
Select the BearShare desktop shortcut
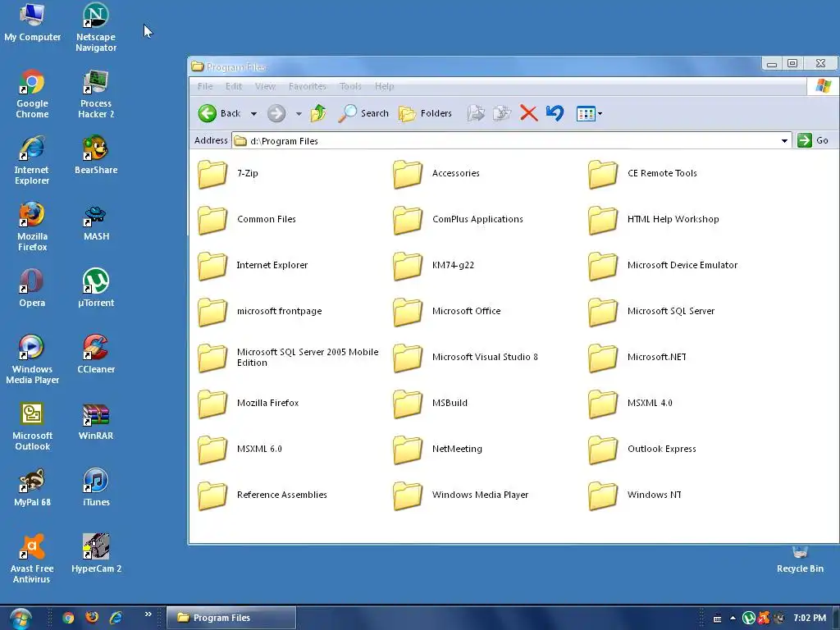coord(96,155)
